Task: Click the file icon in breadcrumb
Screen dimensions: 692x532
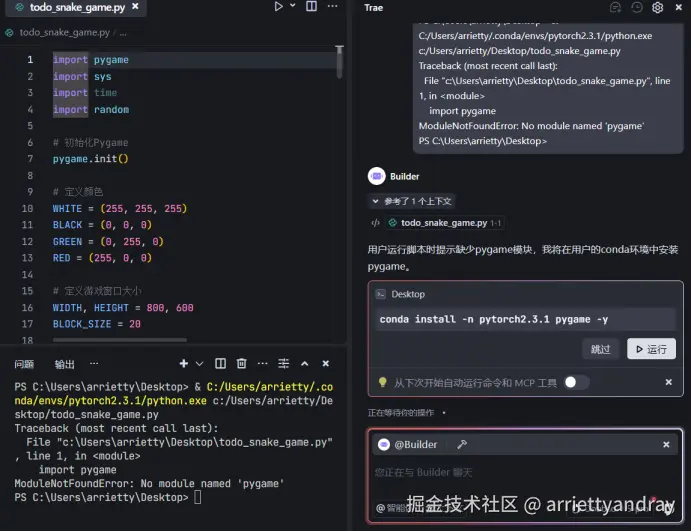Action: tap(9, 33)
